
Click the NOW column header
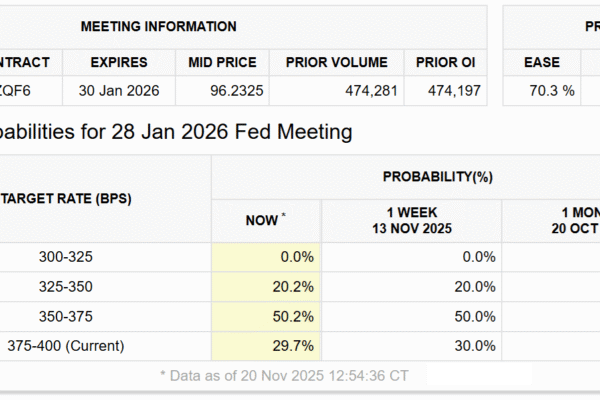[266, 220]
